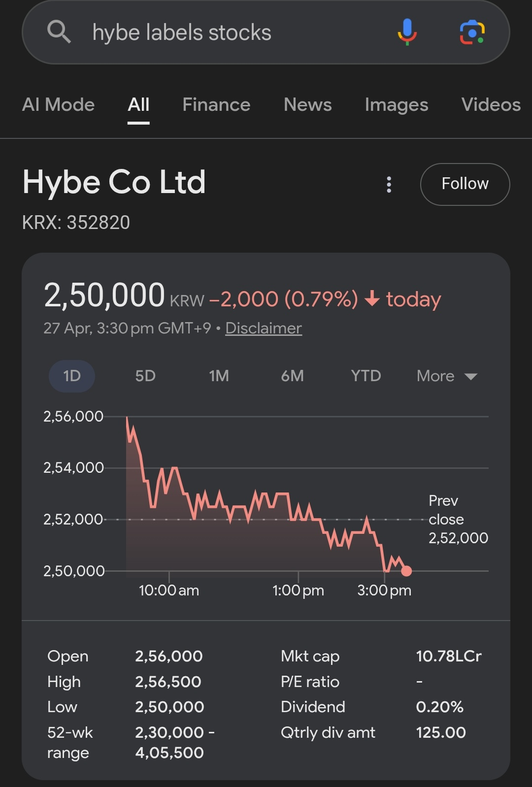This screenshot has height=787, width=532.
Task: Tap the Hybe Co Ltd title
Action: click(114, 182)
